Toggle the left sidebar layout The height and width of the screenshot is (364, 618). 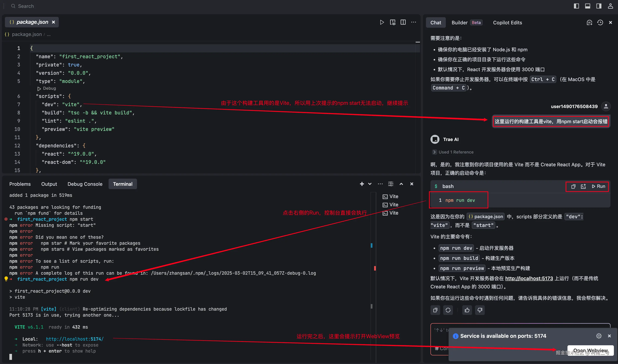pyautogui.click(x=576, y=6)
